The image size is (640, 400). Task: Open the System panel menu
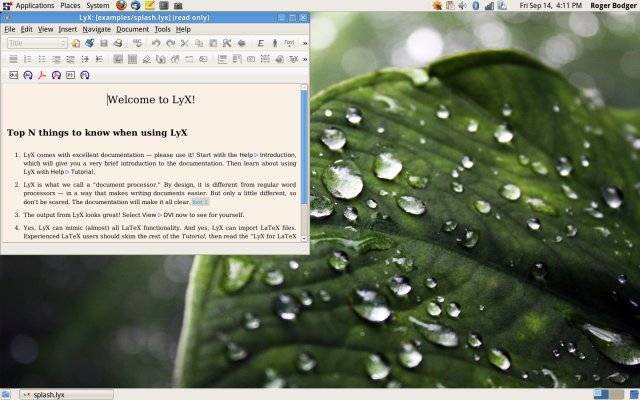point(98,5)
